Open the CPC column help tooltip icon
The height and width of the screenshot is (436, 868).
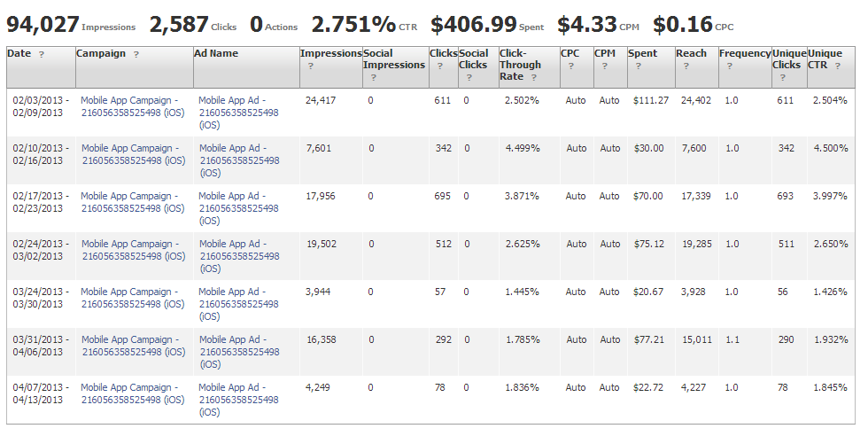click(571, 66)
